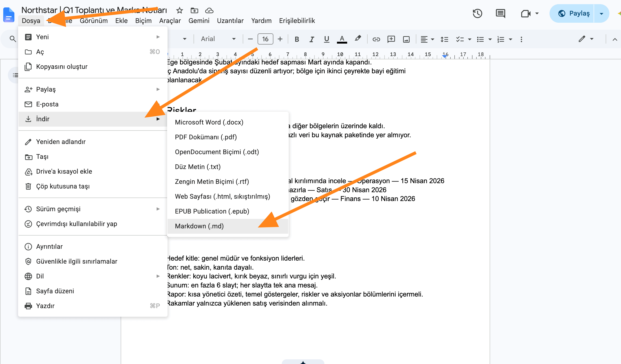This screenshot has height=364, width=621.
Task: Click the search magnifier in toolbar
Action: (x=13, y=39)
